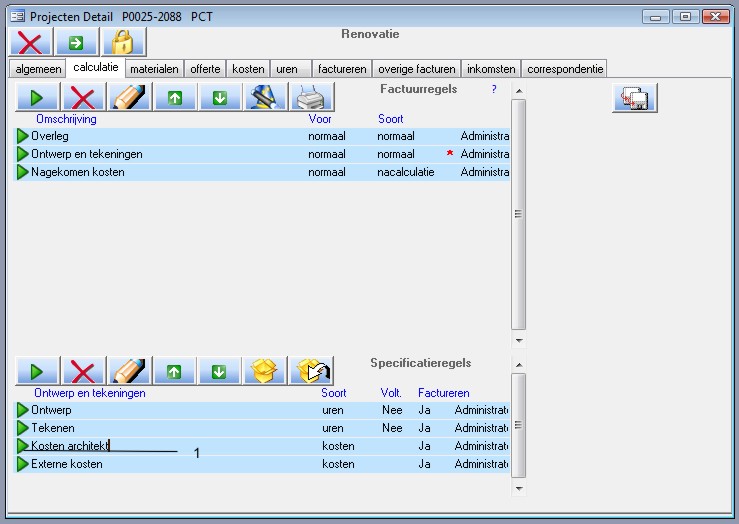Open the selected Factuurregels line with its green play icon
This screenshot has width=739, height=524.
[37, 97]
